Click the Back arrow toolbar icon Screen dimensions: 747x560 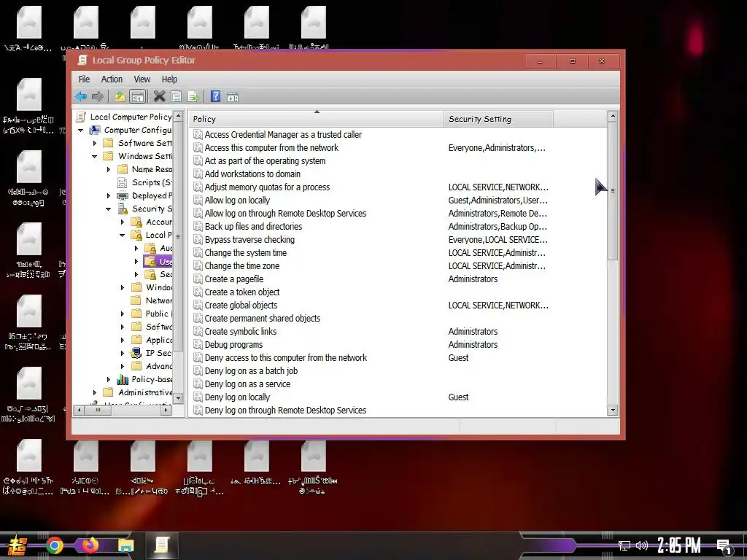point(81,97)
